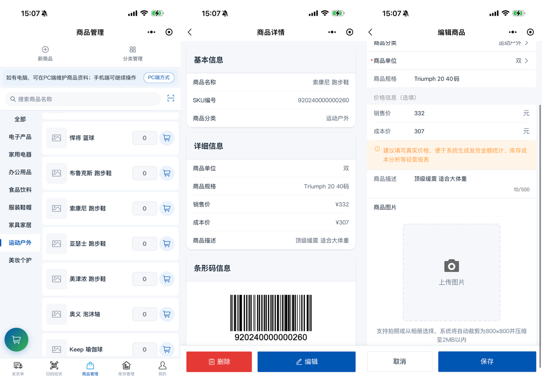Click the red 删除 button
The image size is (542, 392).
tap(219, 362)
